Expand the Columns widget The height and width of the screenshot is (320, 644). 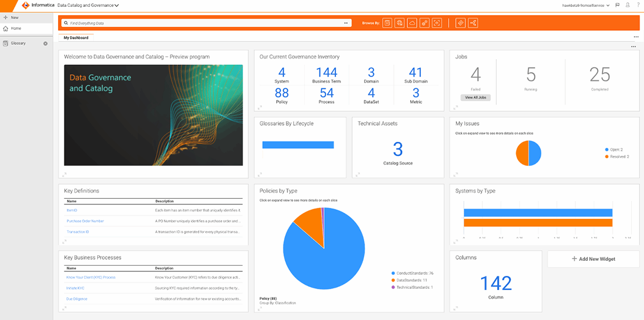pyautogui.click(x=455, y=308)
